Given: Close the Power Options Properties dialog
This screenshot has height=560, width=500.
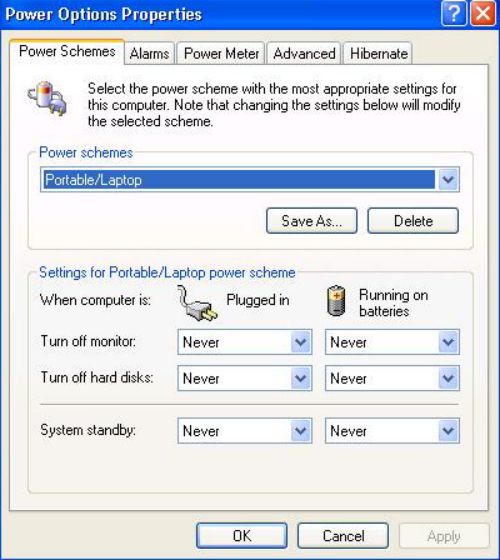Looking at the screenshot, I should [x=483, y=13].
